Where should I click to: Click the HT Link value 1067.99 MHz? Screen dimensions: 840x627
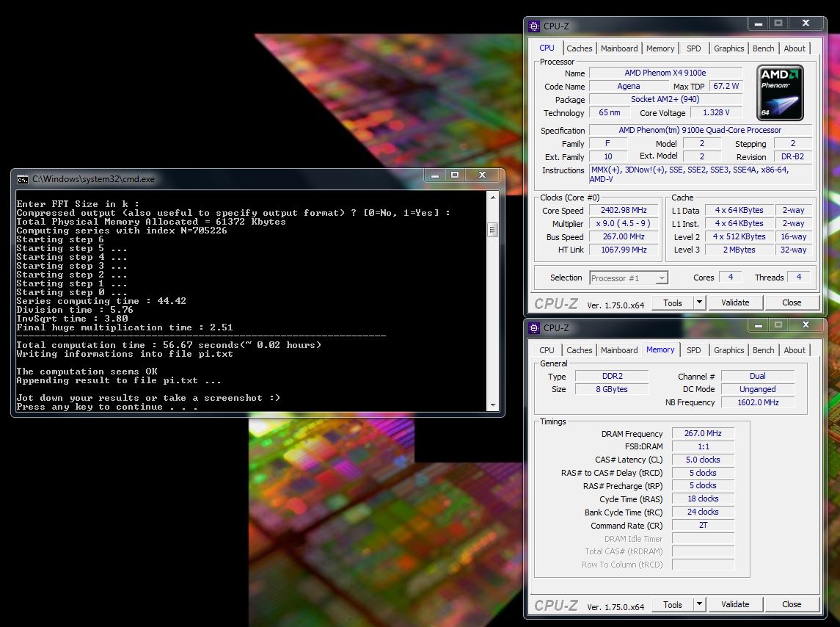(x=624, y=250)
